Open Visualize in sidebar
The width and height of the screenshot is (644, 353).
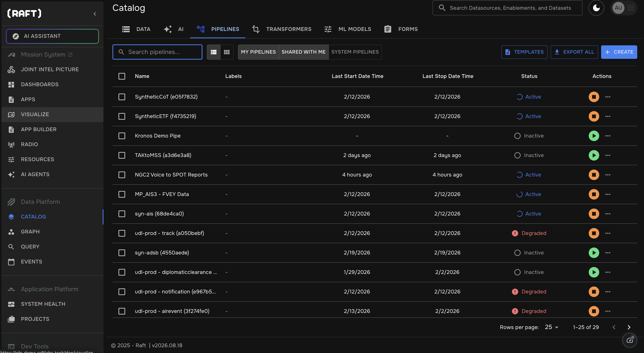click(52, 114)
